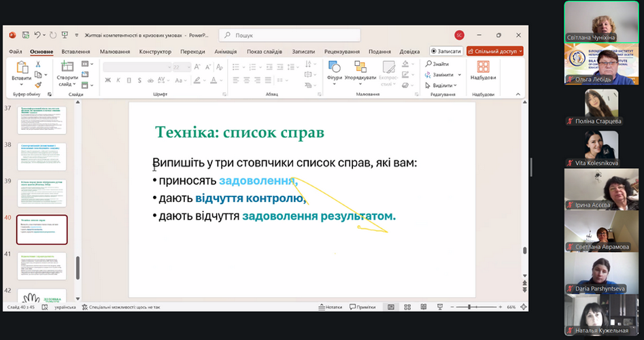
Task: Toggle the Notes (Нотатки) pane
Action: [329, 307]
